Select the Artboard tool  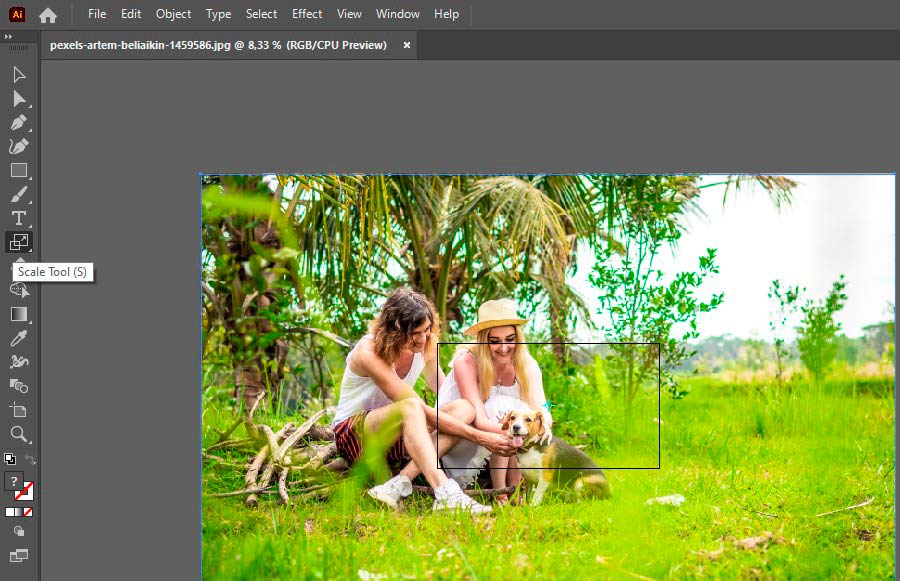(19, 410)
